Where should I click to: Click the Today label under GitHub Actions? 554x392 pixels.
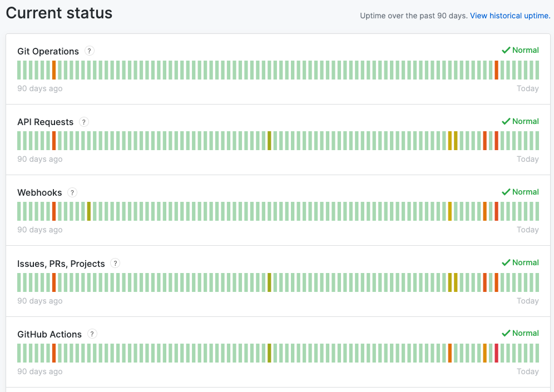(527, 371)
